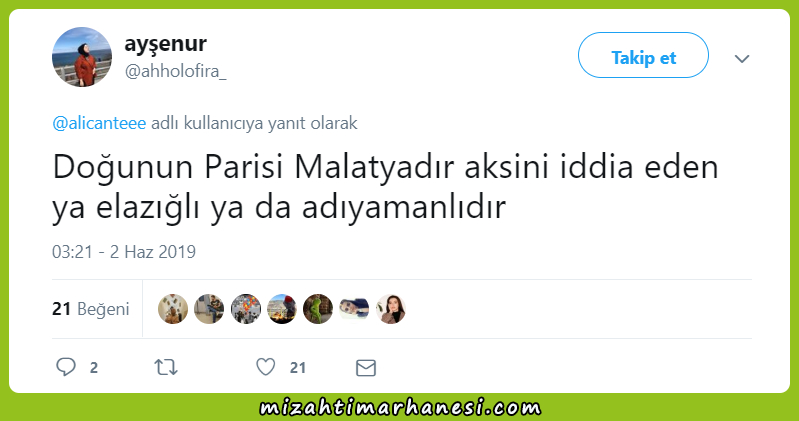Open sixth liker's avatar in likes row
799x421 pixels.
click(x=354, y=309)
